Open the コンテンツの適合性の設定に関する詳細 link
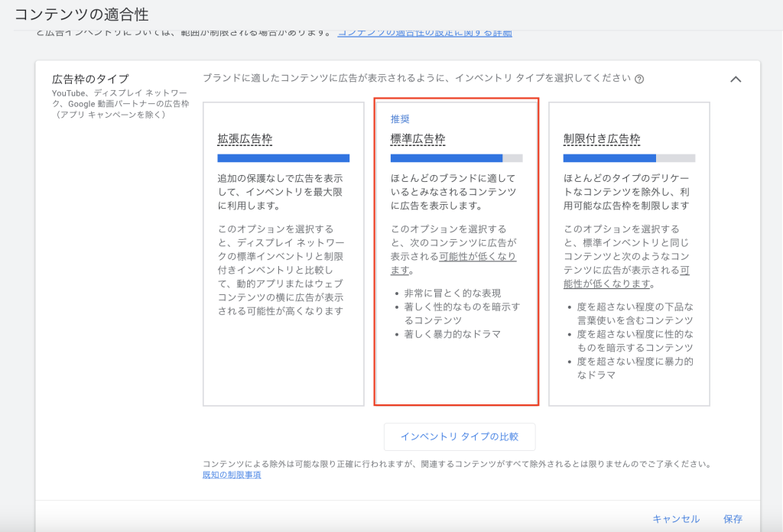This screenshot has width=783, height=532. pyautogui.click(x=424, y=32)
